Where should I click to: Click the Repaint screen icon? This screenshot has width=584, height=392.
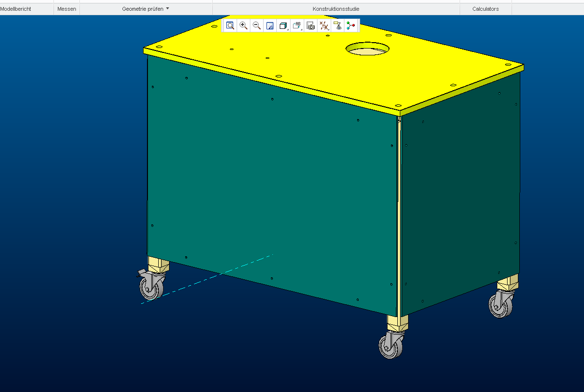pyautogui.click(x=270, y=26)
